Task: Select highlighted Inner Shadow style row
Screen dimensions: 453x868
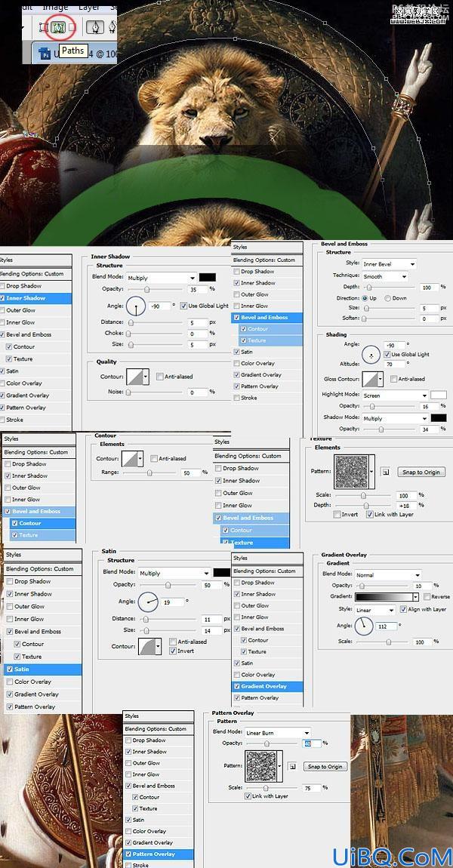Action: (x=35, y=298)
